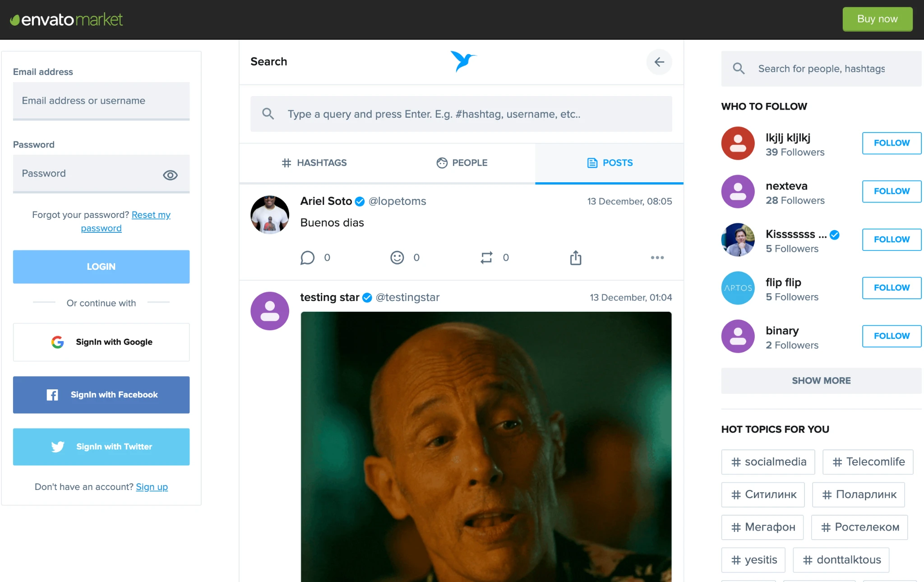
Task: Follow the user nexteva
Action: coord(891,191)
